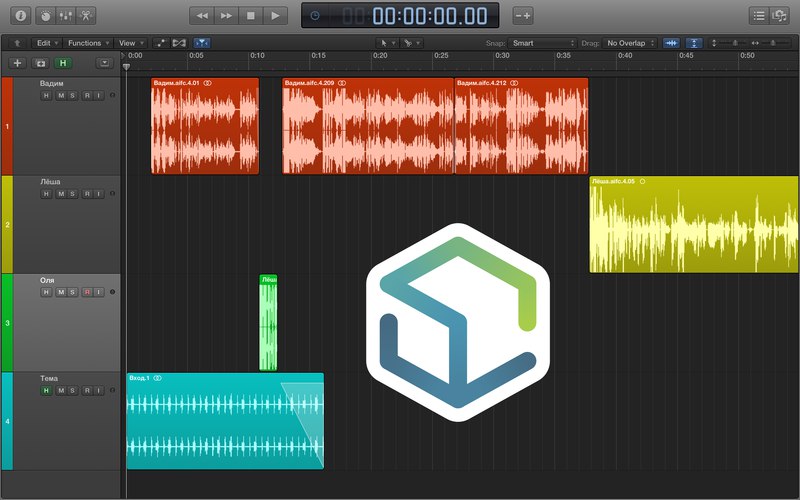Open the Functions menu
The width and height of the screenshot is (800, 500).
[88, 43]
